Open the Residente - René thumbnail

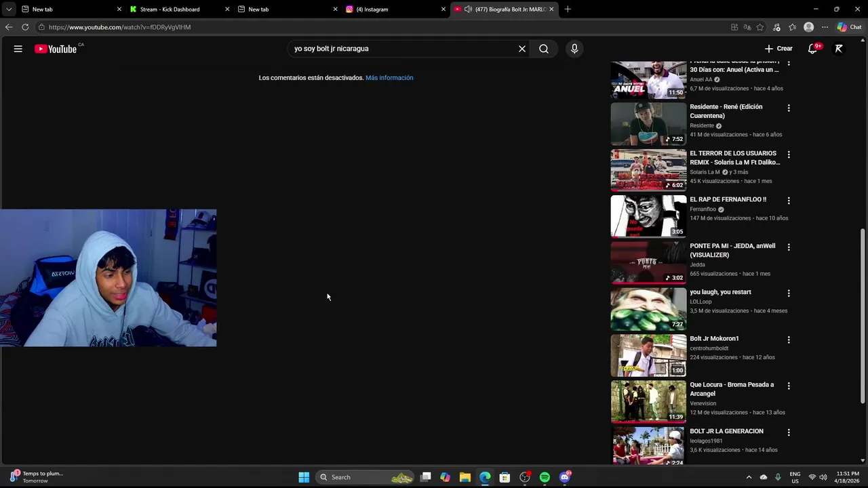[648, 123]
